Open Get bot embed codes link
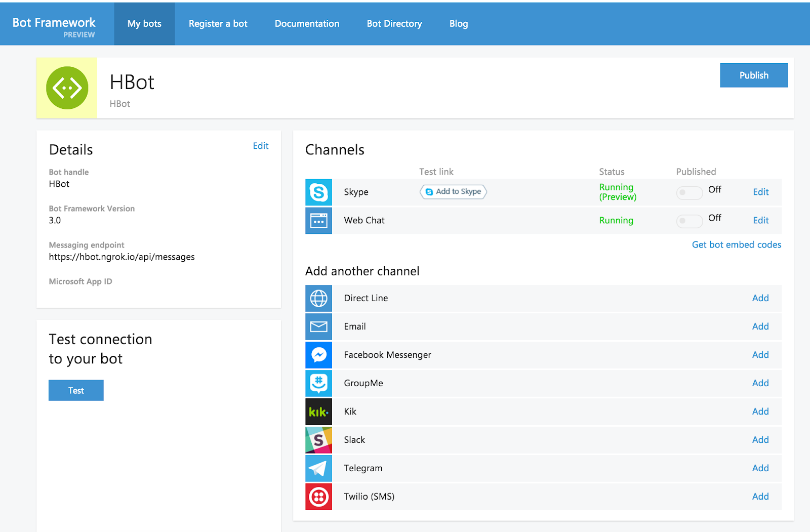 click(736, 245)
